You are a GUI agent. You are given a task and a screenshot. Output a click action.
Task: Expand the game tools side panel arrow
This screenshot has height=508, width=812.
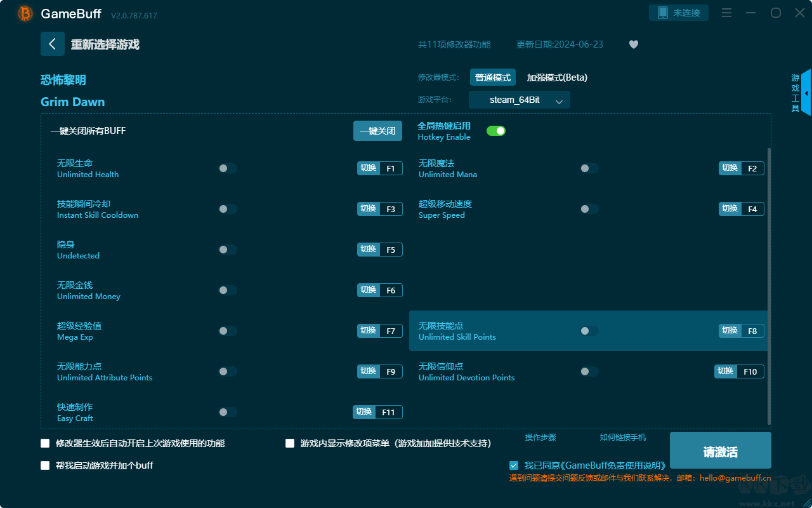coord(806,93)
